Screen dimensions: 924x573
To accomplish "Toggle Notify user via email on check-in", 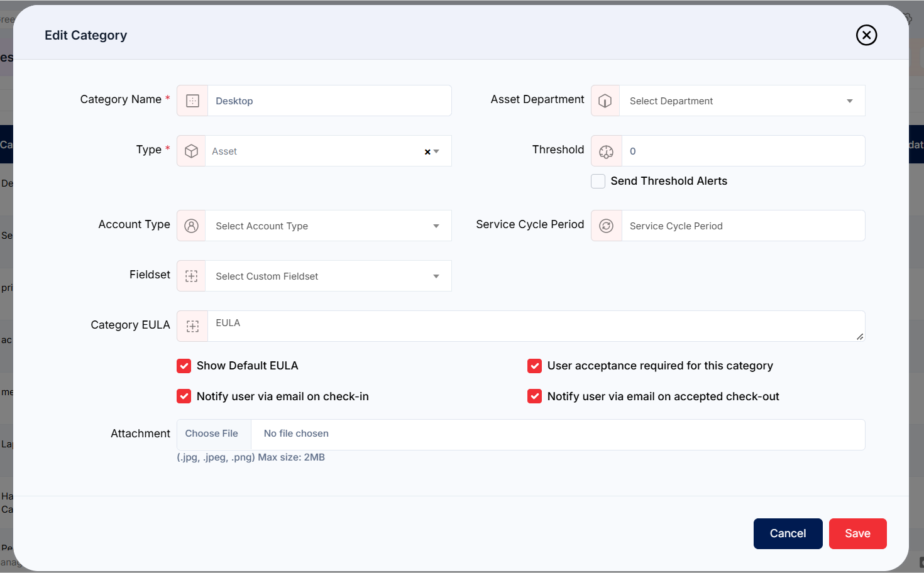I will pyautogui.click(x=184, y=396).
